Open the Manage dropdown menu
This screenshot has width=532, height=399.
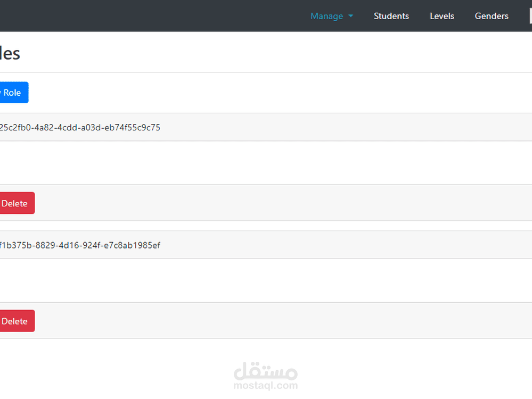(331, 16)
